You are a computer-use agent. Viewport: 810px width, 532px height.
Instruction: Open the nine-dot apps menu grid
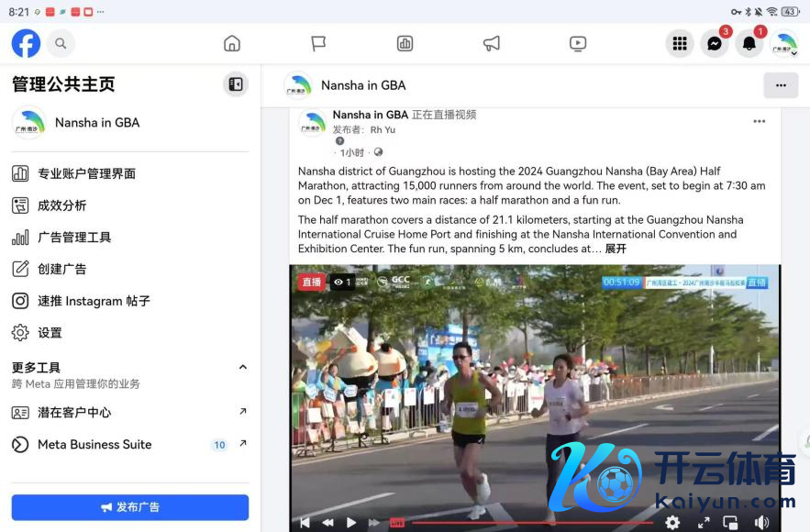coord(680,43)
